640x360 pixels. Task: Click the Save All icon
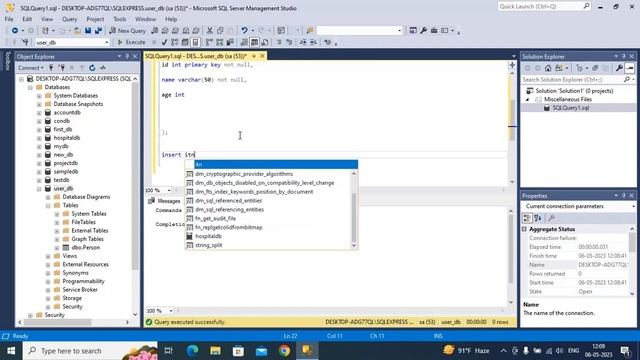(x=98, y=31)
